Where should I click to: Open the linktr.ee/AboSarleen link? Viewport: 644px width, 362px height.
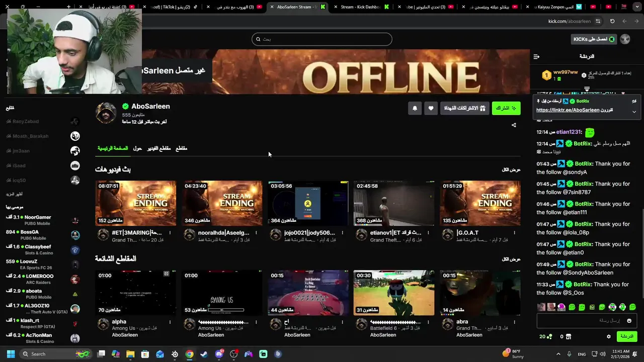[x=568, y=110]
